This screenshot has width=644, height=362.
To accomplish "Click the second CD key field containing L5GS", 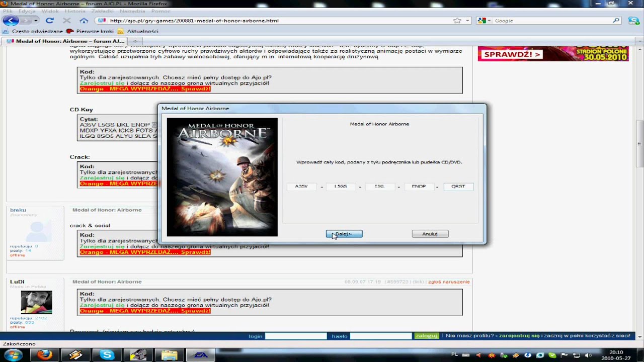I will pyautogui.click(x=341, y=186).
